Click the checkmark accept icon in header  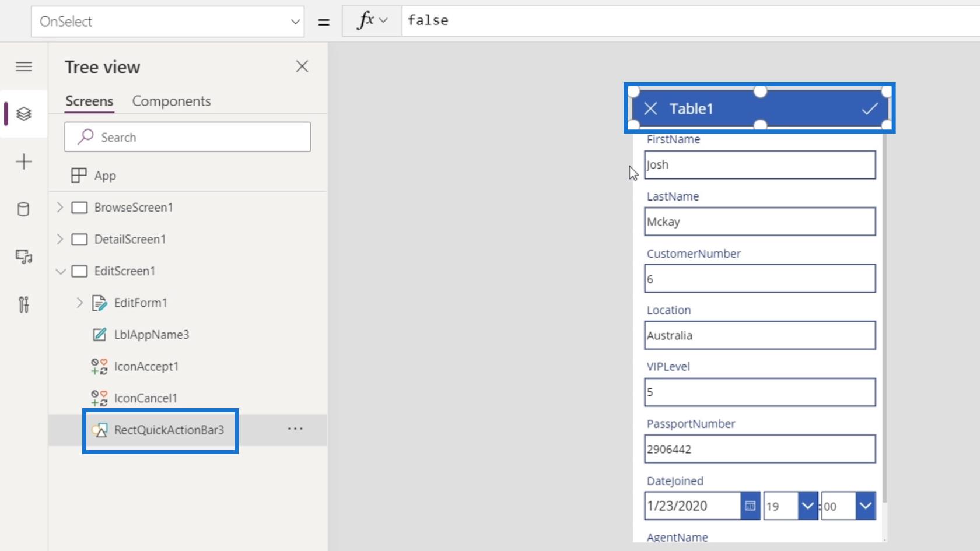point(869,108)
